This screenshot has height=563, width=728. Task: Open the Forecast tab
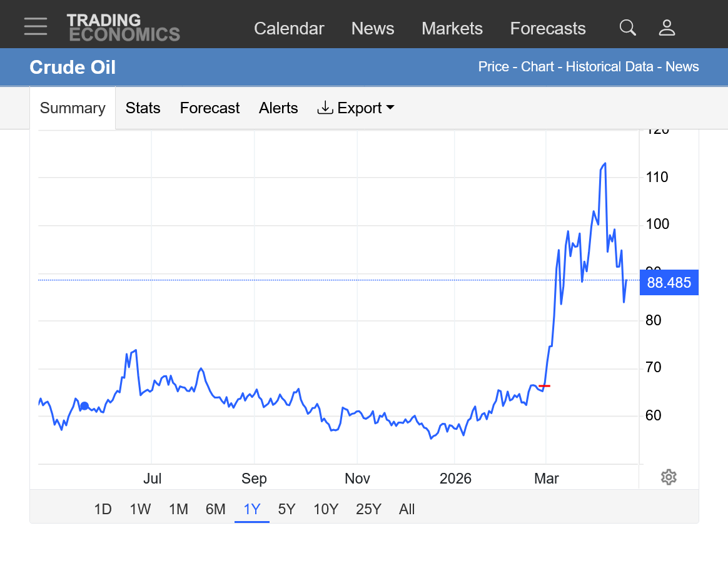tap(210, 108)
